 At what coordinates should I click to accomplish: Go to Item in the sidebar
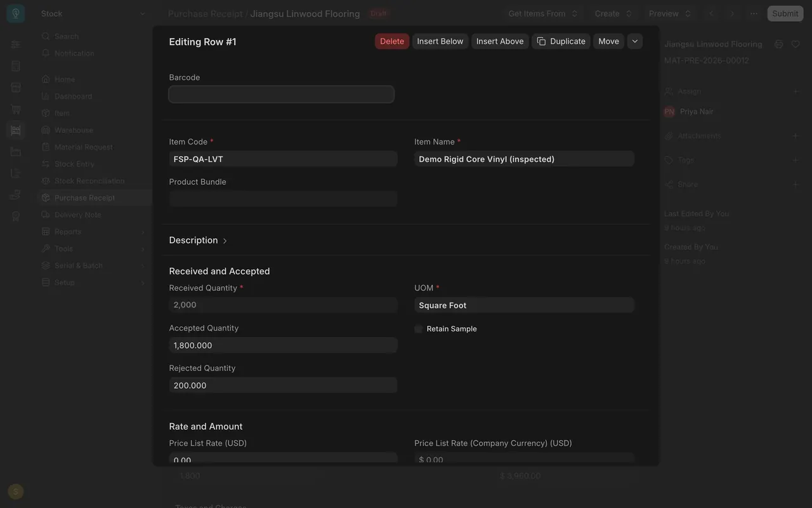tap(94, 113)
